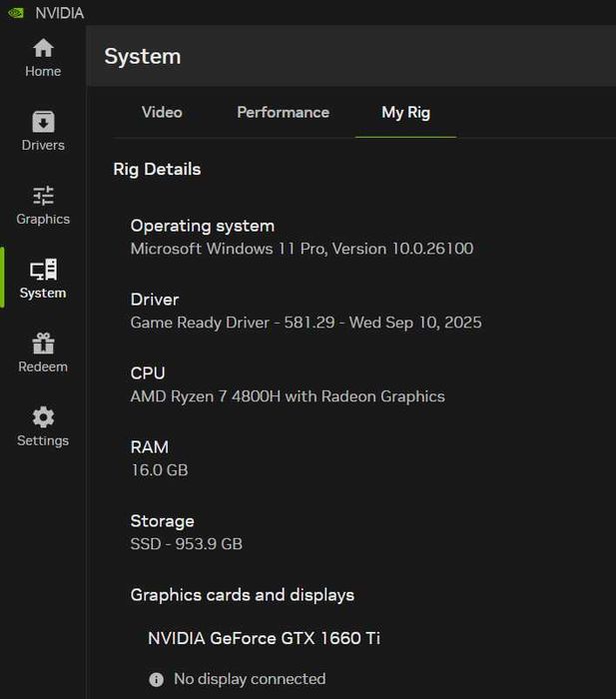Click the NVIDIA logo in the title bar

coord(16,13)
